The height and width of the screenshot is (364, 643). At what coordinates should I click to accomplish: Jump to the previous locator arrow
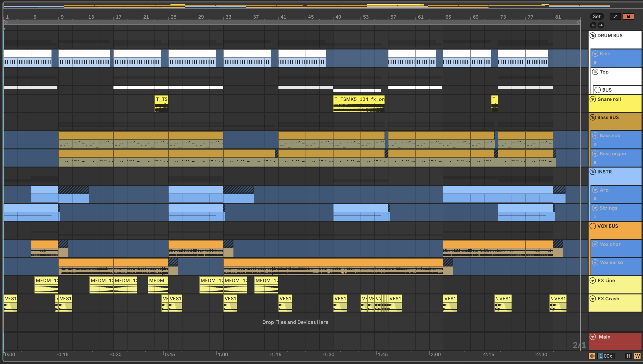(593, 25)
